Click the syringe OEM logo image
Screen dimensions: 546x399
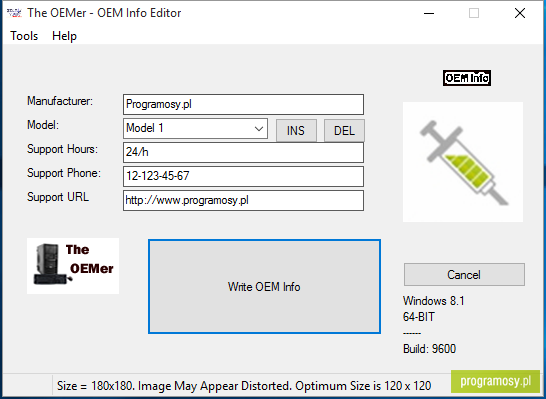(463, 162)
